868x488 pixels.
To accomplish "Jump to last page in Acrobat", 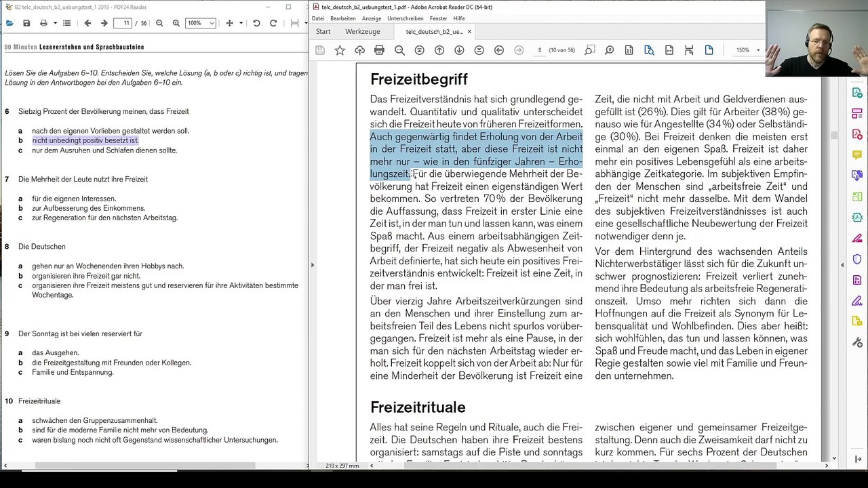I will 479,50.
